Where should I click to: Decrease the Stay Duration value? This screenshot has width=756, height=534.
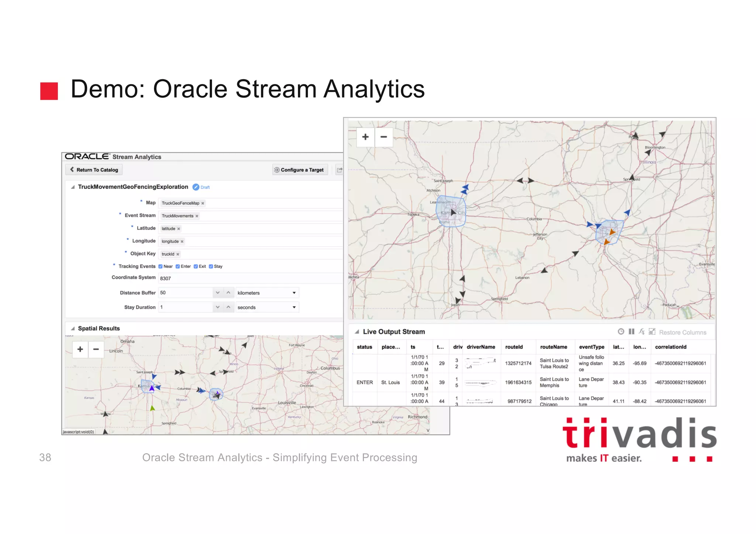[x=218, y=307]
